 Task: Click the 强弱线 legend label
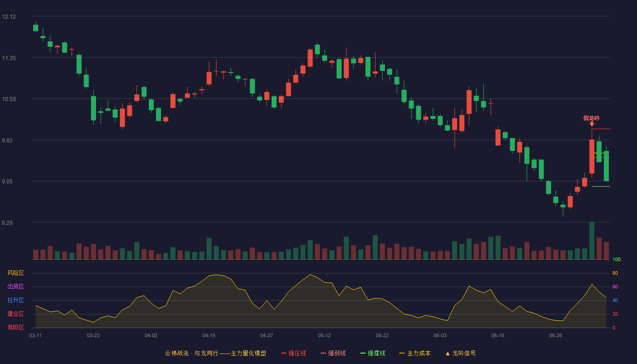[337, 354]
